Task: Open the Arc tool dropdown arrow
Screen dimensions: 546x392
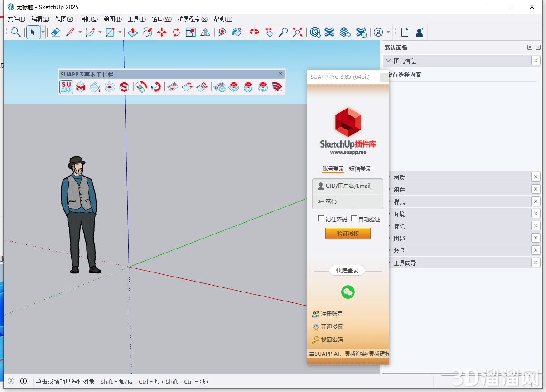Action: coord(100,32)
